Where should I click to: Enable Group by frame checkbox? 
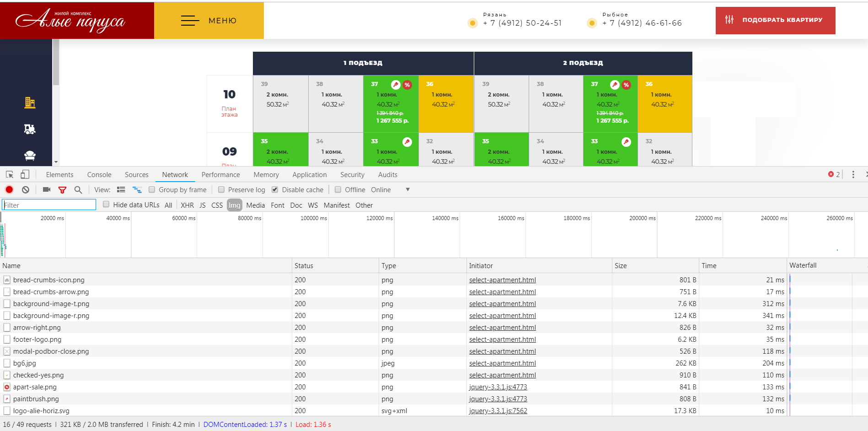coord(152,189)
